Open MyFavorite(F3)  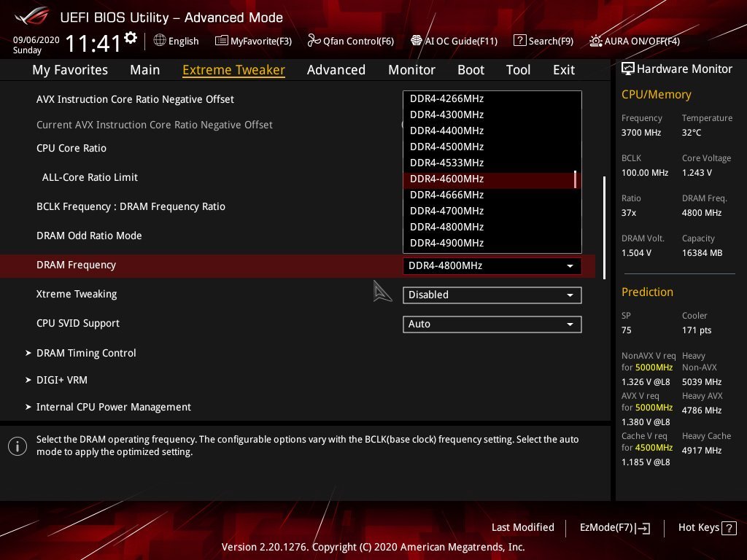point(253,41)
